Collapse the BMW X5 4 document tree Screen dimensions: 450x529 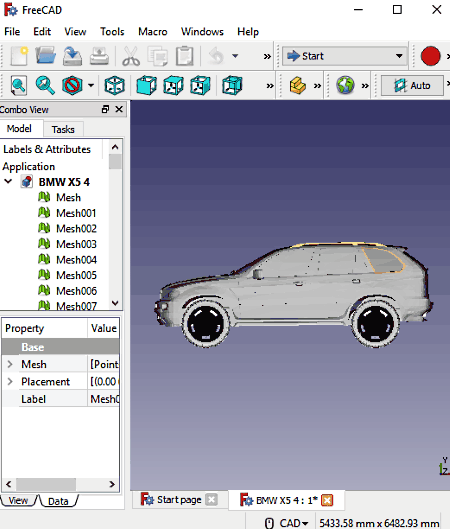[x=8, y=182]
